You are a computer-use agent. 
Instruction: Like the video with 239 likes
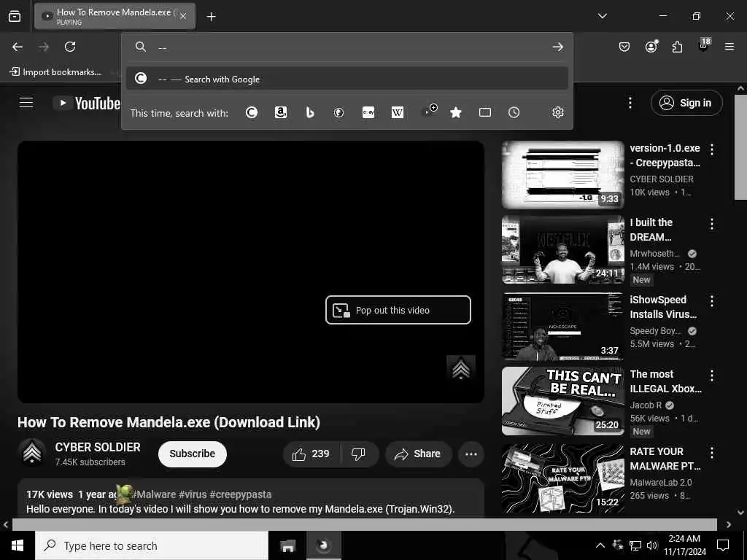[312, 454]
